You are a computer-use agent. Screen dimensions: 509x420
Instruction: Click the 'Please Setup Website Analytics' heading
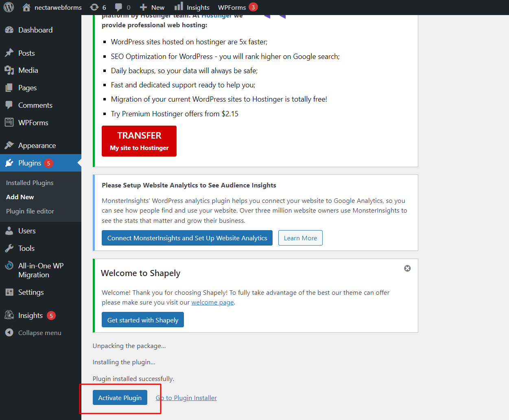point(189,185)
